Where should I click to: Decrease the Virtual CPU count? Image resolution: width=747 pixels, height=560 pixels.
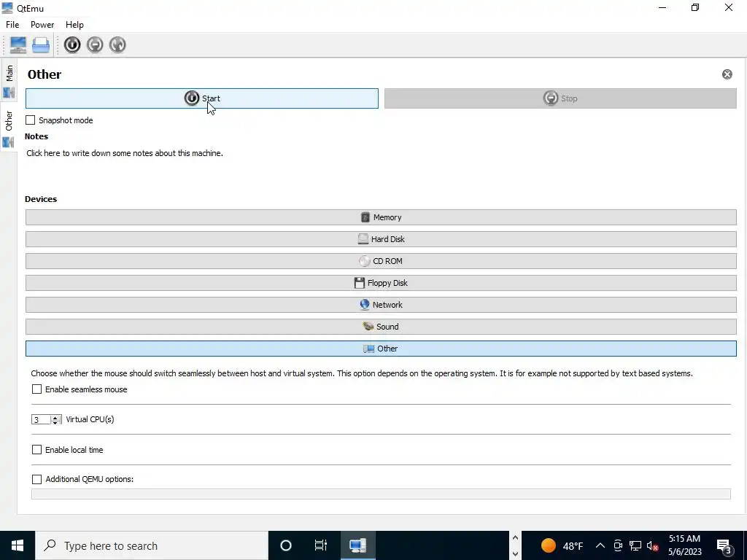click(55, 422)
